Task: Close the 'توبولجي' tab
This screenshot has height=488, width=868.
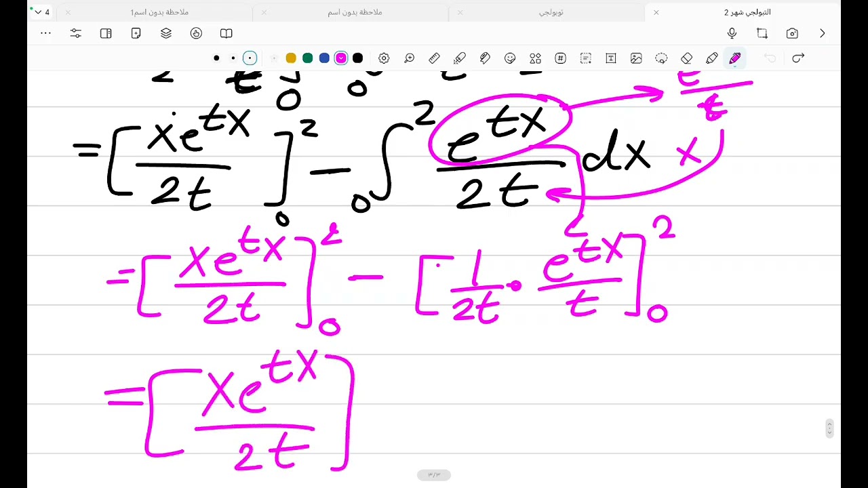Action: (x=460, y=12)
